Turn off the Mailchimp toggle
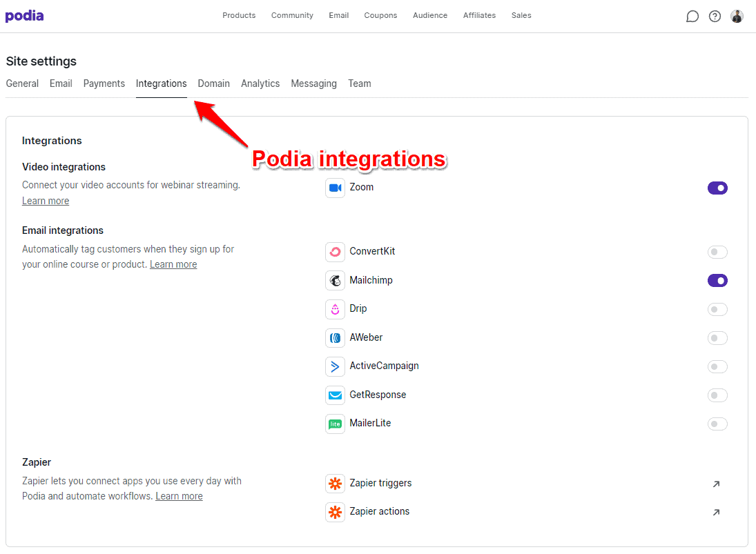The width and height of the screenshot is (756, 554). (x=717, y=280)
